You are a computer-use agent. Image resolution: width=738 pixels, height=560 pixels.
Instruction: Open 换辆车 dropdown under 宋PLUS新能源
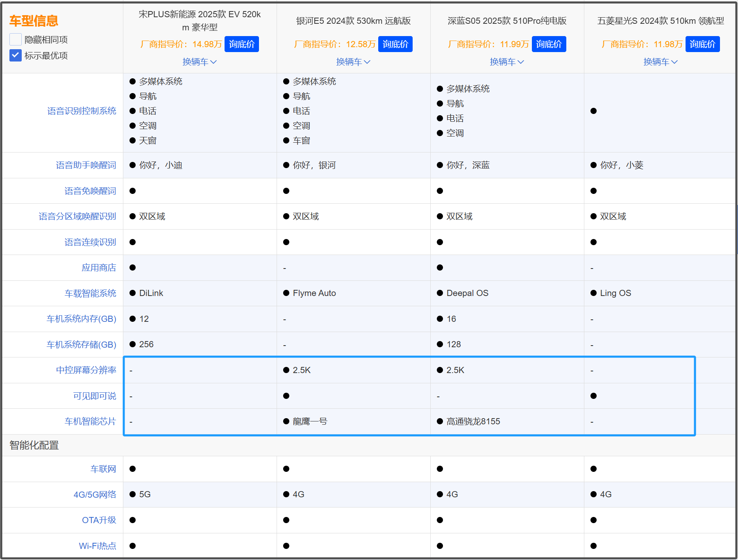(200, 62)
